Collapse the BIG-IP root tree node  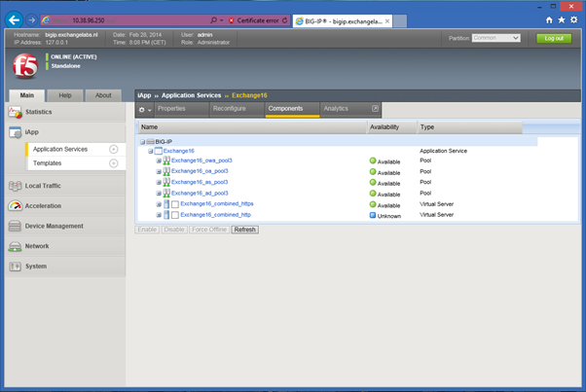(x=143, y=142)
